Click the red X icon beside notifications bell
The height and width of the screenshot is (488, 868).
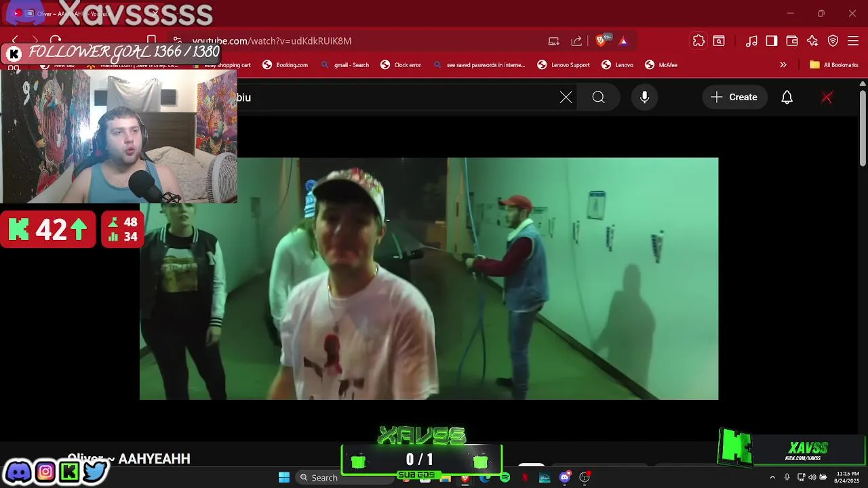click(x=827, y=97)
